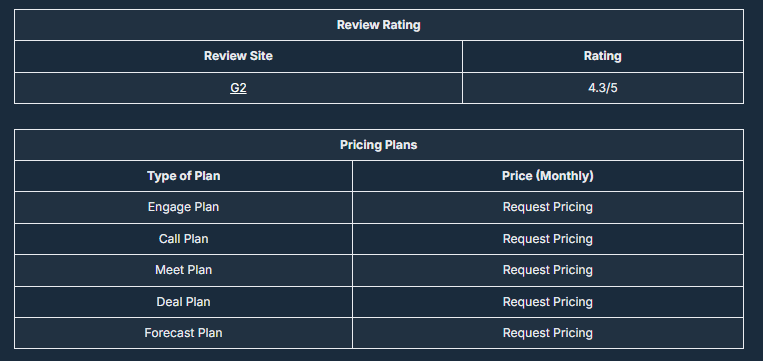763x361 pixels.
Task: Select the Meet Plan cell
Action: [x=183, y=270]
